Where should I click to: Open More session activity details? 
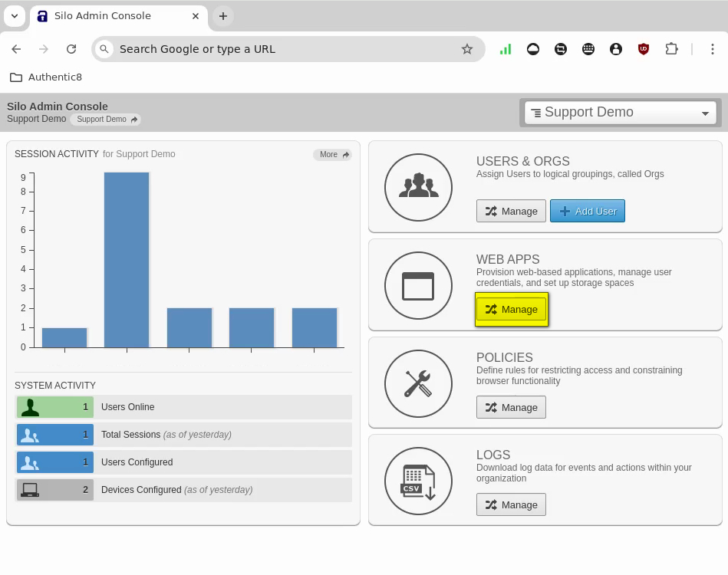pyautogui.click(x=333, y=155)
